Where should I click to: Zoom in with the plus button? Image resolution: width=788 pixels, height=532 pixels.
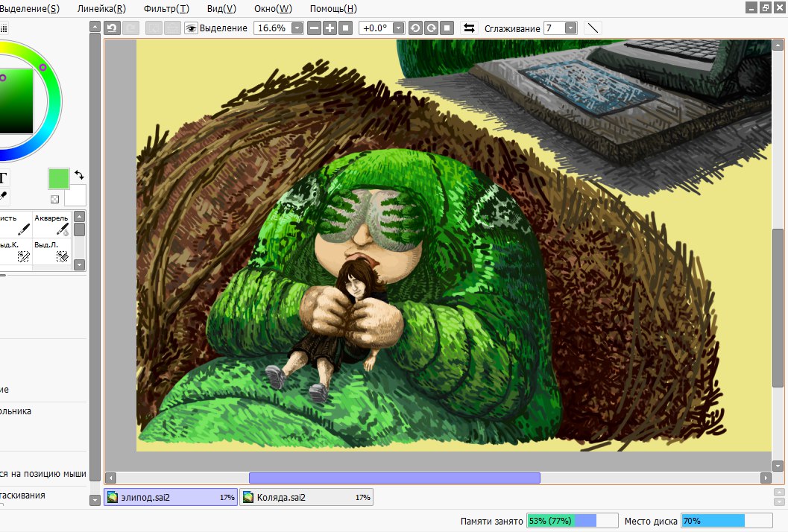[x=330, y=28]
